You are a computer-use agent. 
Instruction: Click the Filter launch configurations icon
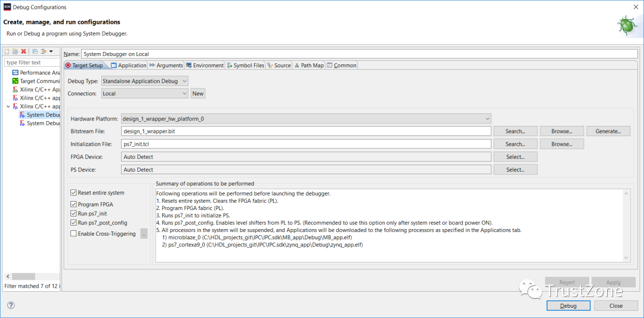point(43,51)
